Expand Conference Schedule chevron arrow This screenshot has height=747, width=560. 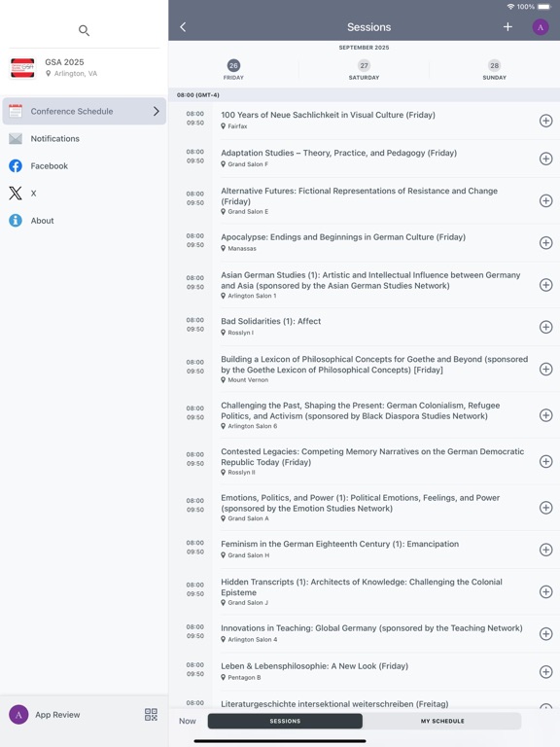pos(157,111)
